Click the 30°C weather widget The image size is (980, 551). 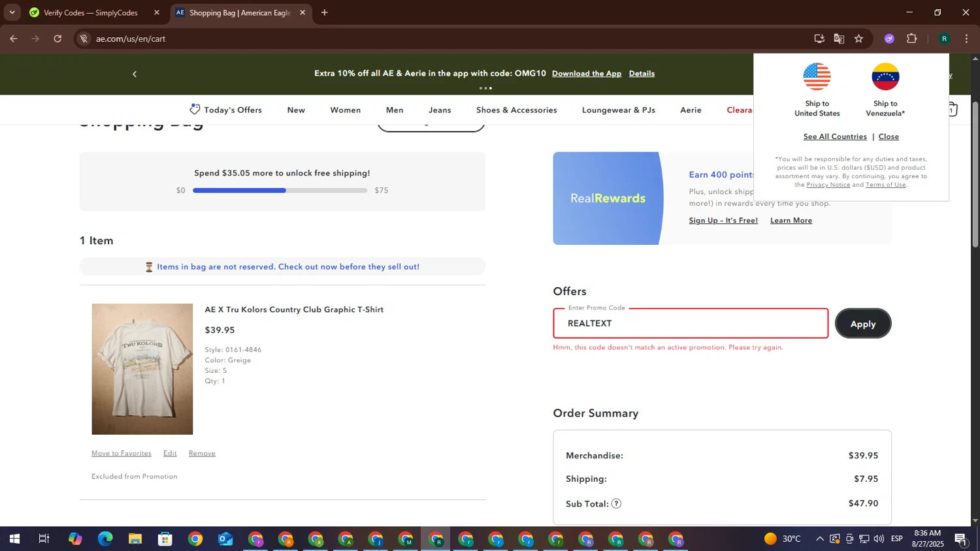pyautogui.click(x=783, y=539)
